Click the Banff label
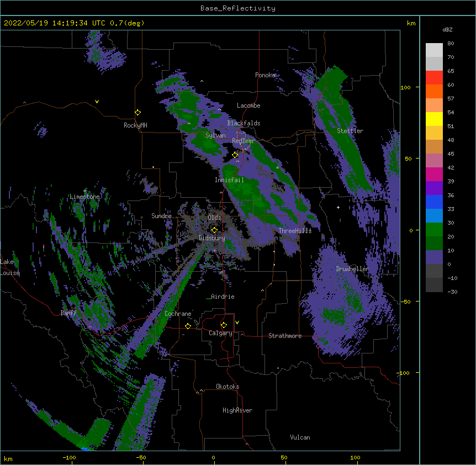Image resolution: width=476 pixels, height=465 pixels. pos(68,313)
